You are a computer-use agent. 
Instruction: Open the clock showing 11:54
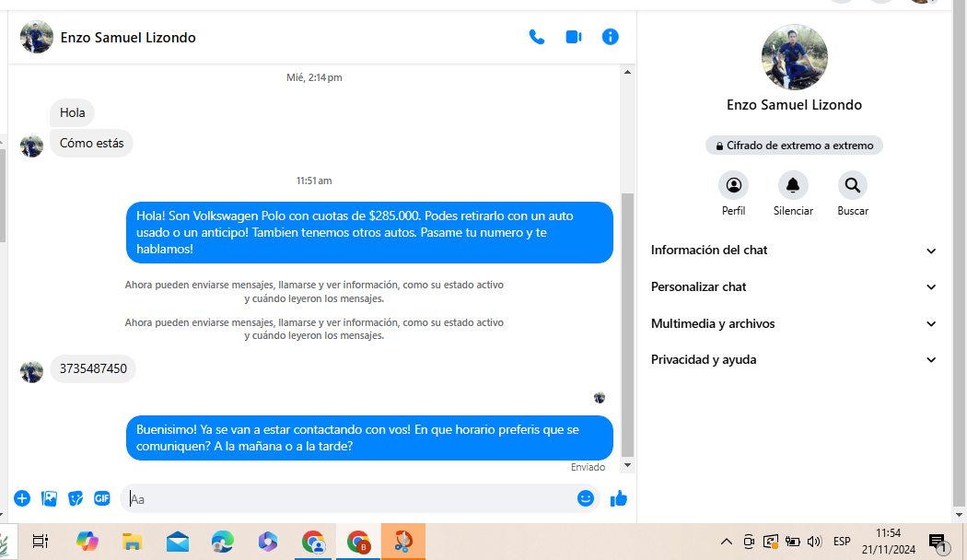(889, 541)
